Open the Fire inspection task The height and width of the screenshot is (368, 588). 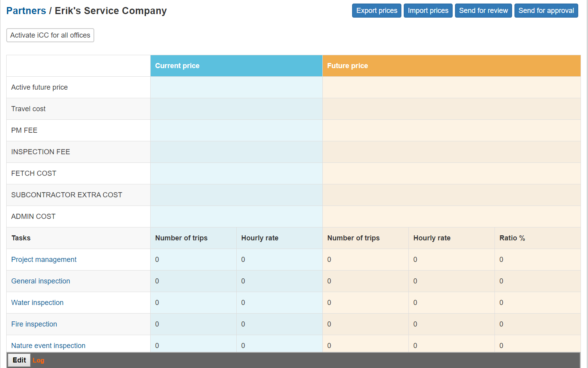[x=34, y=324]
